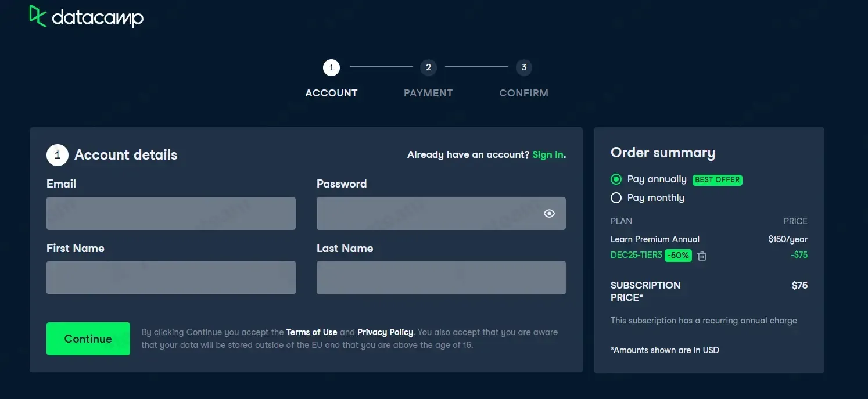Click step 1 circle in progress bar
The image size is (868, 399).
(x=331, y=68)
